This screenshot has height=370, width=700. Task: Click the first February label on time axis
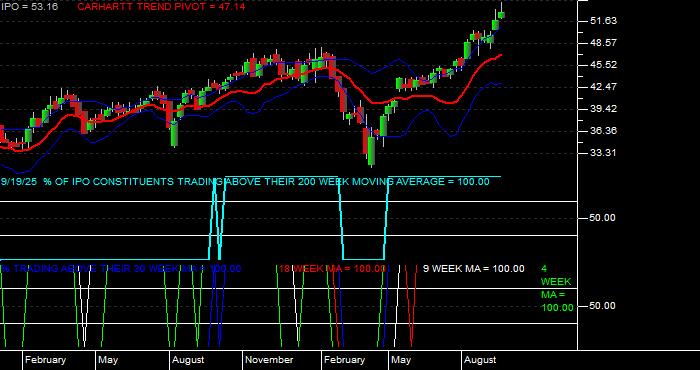(x=45, y=360)
